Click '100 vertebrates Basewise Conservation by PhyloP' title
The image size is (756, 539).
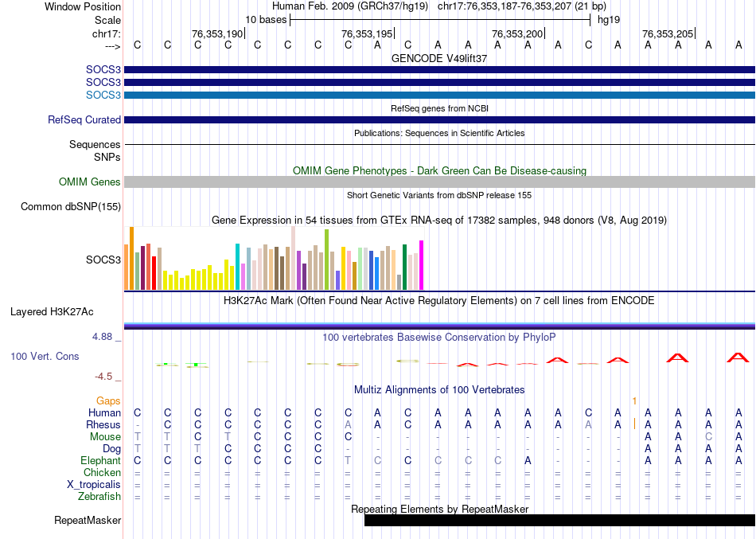[x=438, y=338]
